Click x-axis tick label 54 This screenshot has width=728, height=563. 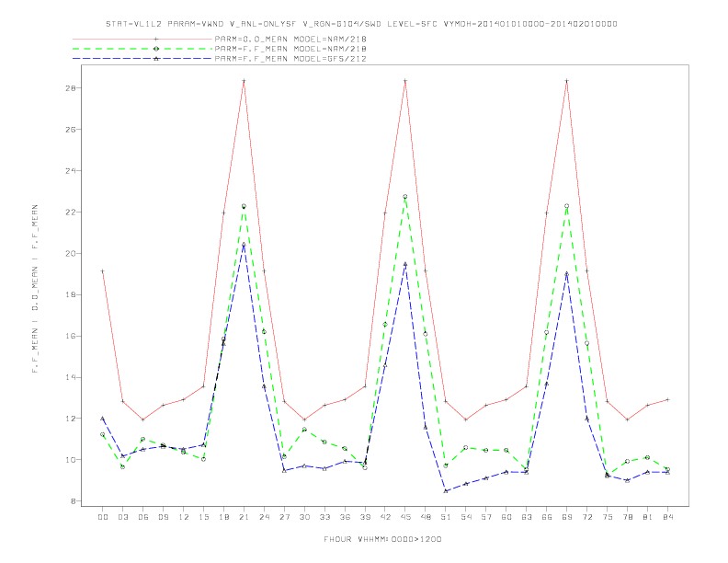point(466,517)
